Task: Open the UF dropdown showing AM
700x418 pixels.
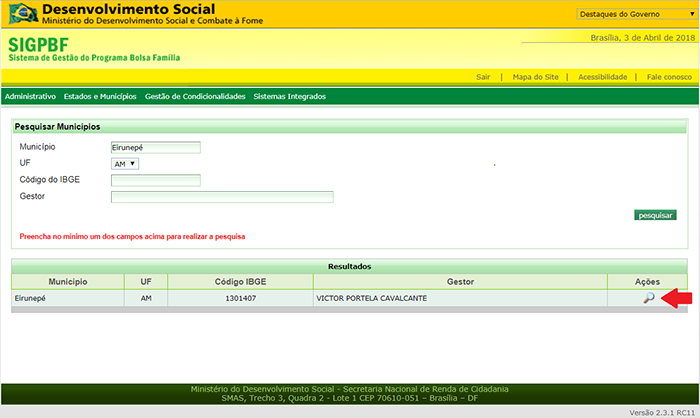Action: coord(125,164)
